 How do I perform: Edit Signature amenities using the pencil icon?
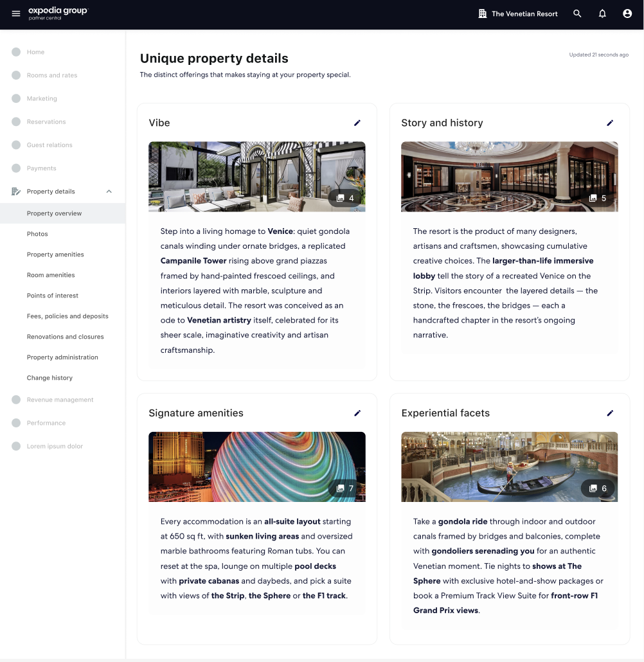click(x=357, y=413)
